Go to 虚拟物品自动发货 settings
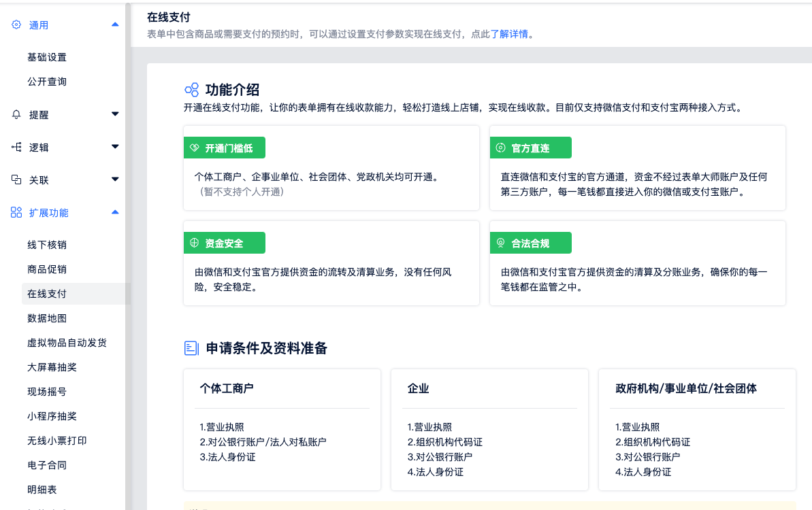Image resolution: width=812 pixels, height=510 pixels. [67, 343]
